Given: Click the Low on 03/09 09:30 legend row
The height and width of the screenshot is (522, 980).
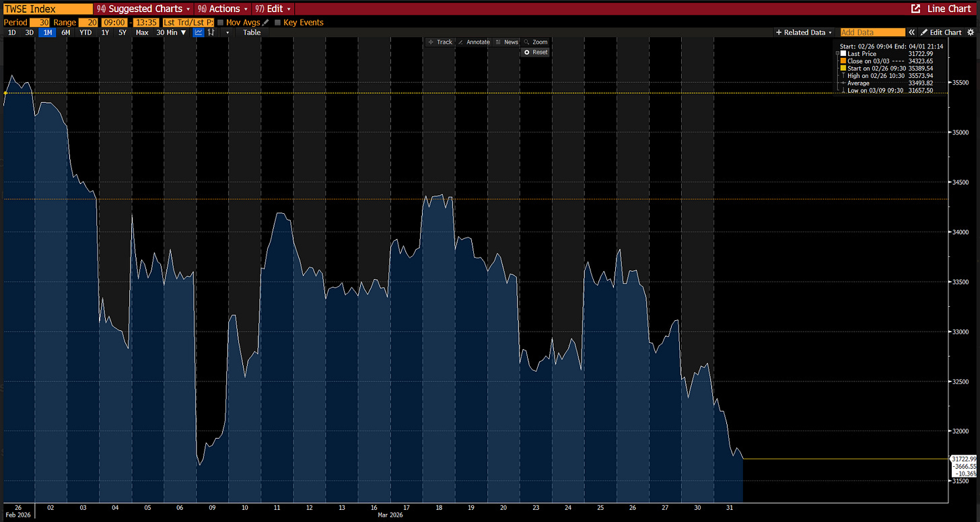Looking at the screenshot, I should point(887,90).
